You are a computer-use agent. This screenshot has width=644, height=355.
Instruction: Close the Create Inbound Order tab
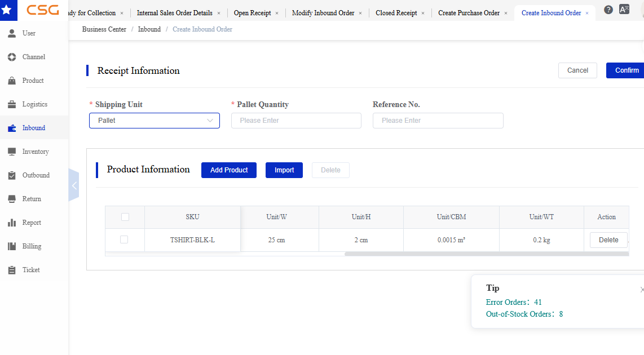point(587,13)
